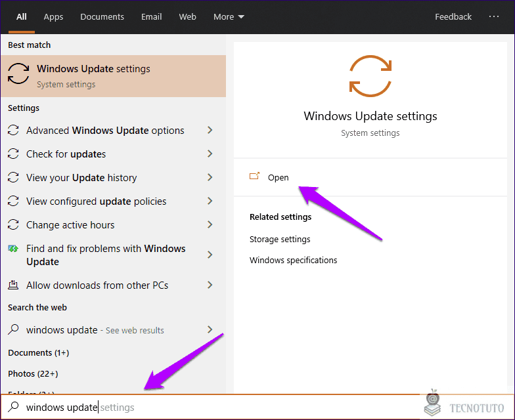
Task: Click the large orange Windows Update icon in preview
Action: pyautogui.click(x=370, y=76)
